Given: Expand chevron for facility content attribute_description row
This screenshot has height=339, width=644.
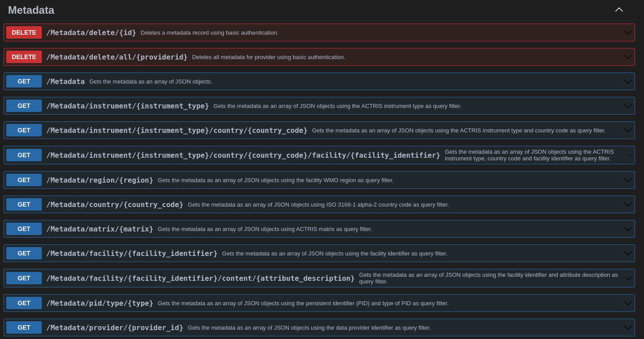Looking at the screenshot, I should [628, 279].
